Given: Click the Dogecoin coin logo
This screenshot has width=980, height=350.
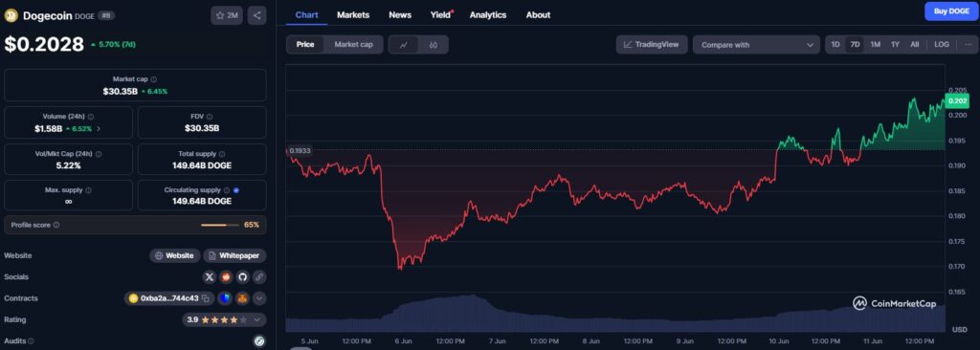Looking at the screenshot, I should [11, 15].
